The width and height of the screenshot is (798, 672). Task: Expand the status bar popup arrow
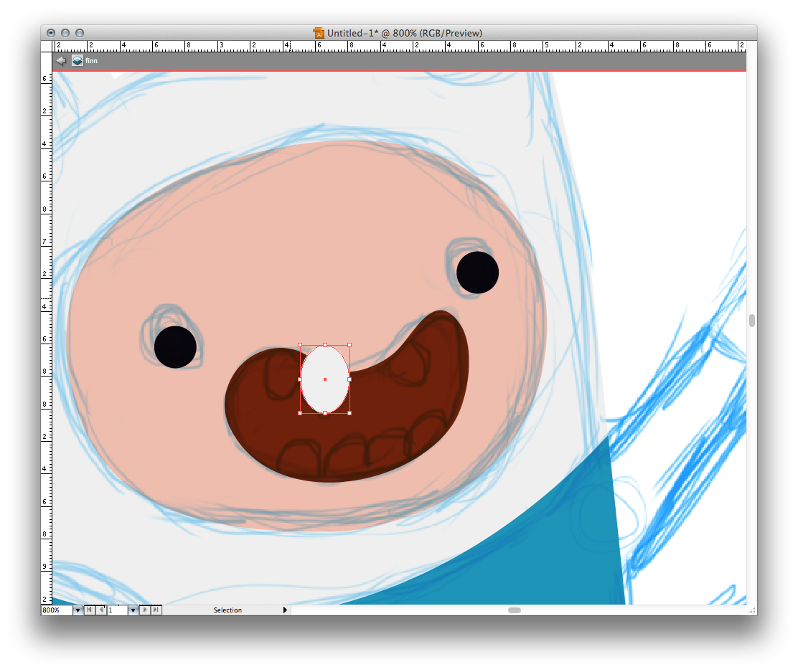click(285, 610)
